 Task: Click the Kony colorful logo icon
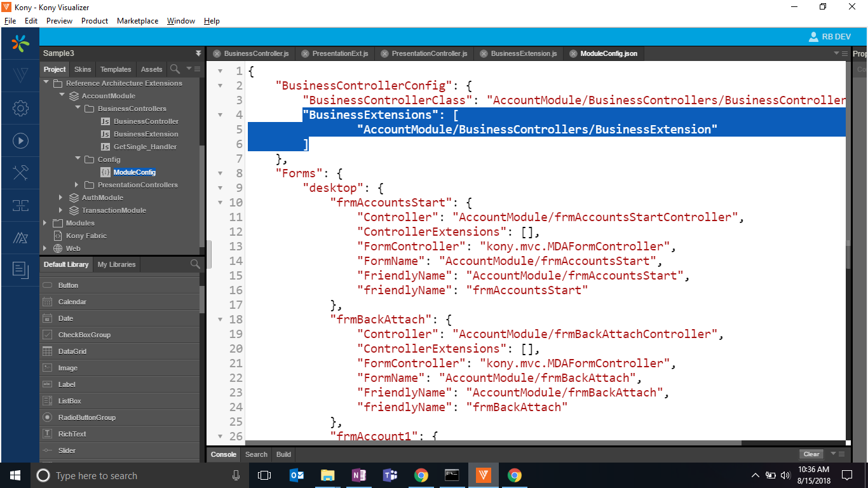click(20, 43)
